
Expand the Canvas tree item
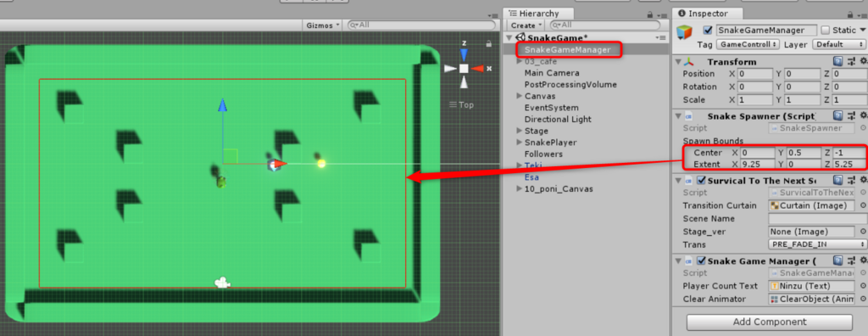(x=520, y=97)
